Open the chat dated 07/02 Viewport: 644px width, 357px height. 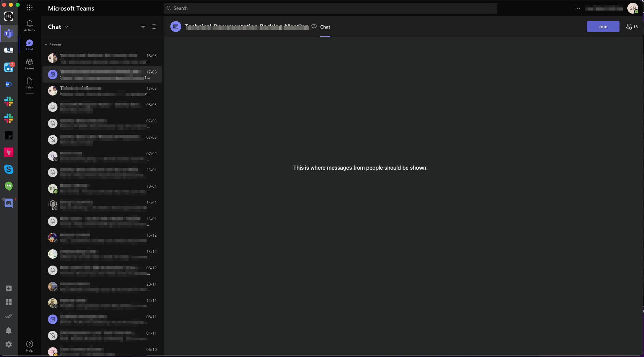click(102, 156)
